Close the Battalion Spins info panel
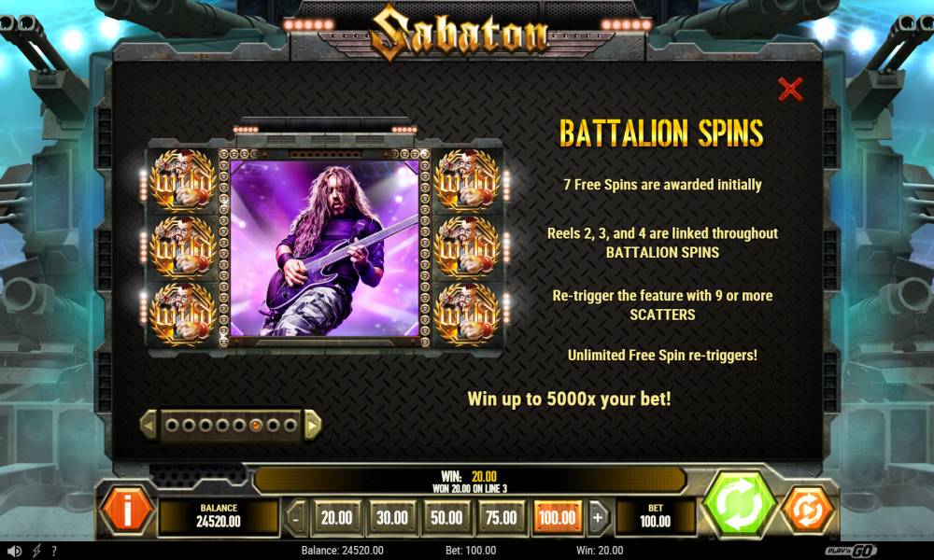 pos(790,90)
